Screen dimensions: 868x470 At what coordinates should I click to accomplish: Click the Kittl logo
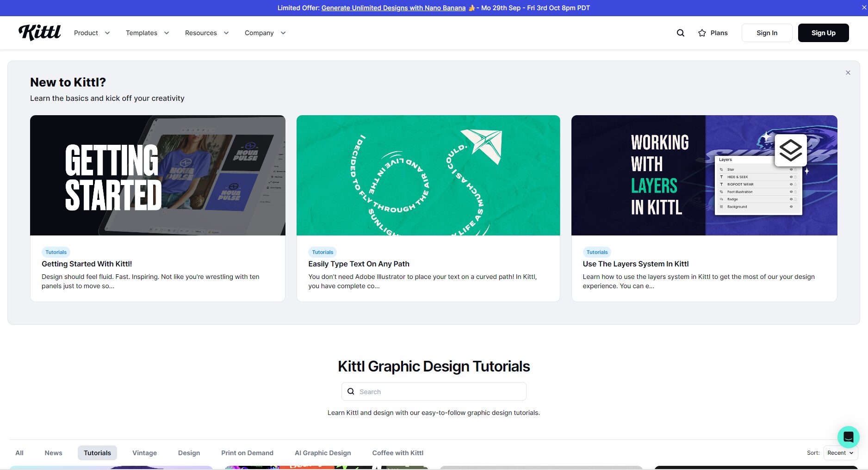click(39, 32)
